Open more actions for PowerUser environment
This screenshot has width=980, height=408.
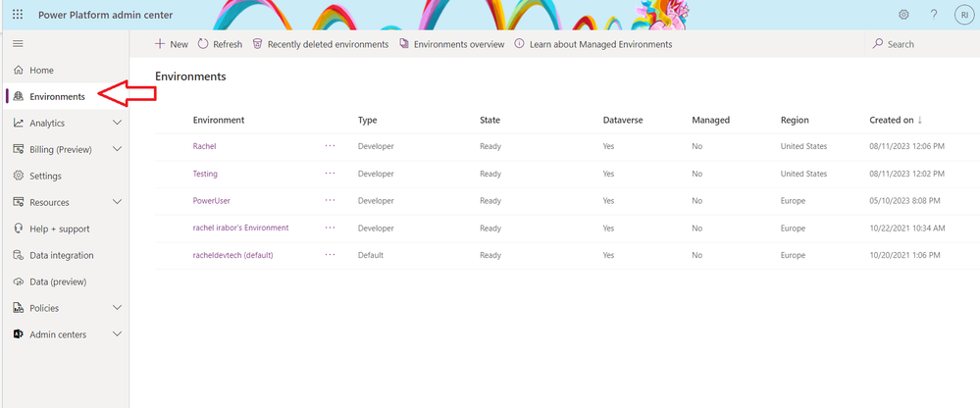click(330, 200)
